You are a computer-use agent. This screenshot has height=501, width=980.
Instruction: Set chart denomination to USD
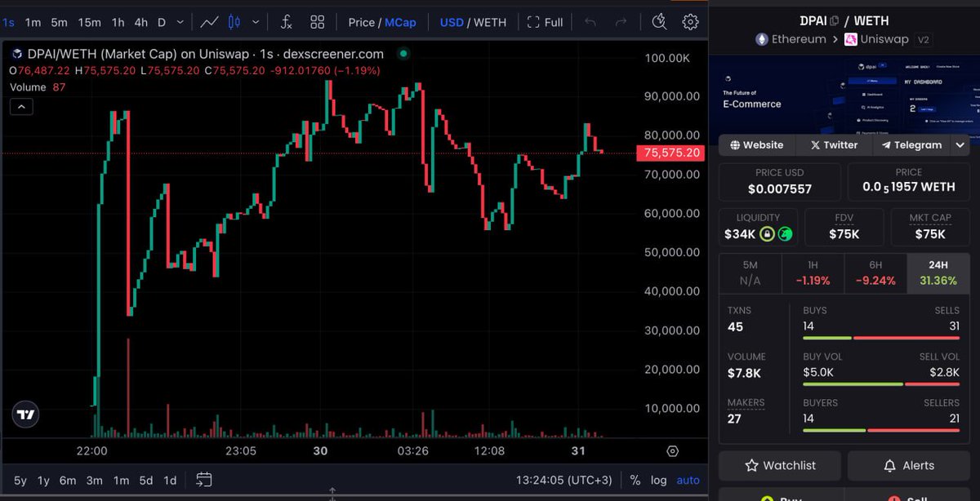[x=452, y=22]
